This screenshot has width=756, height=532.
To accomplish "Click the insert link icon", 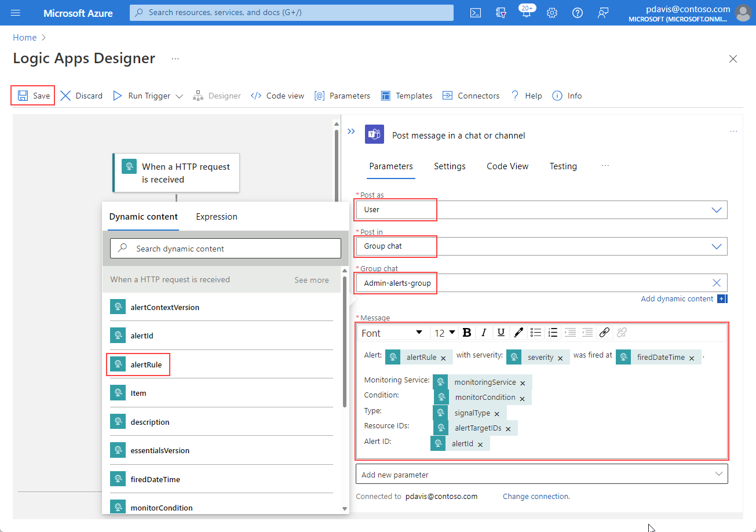I will tap(604, 333).
